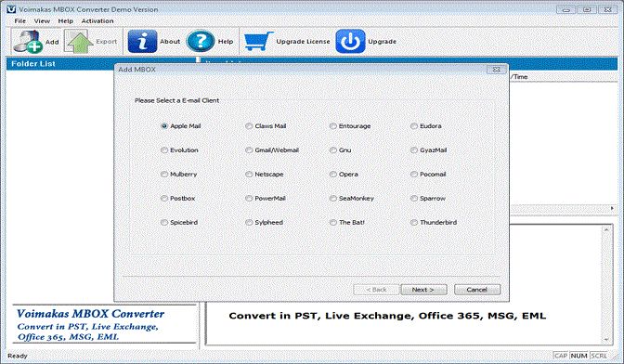
Task: Pick the Gnu radio button
Action: click(x=333, y=150)
